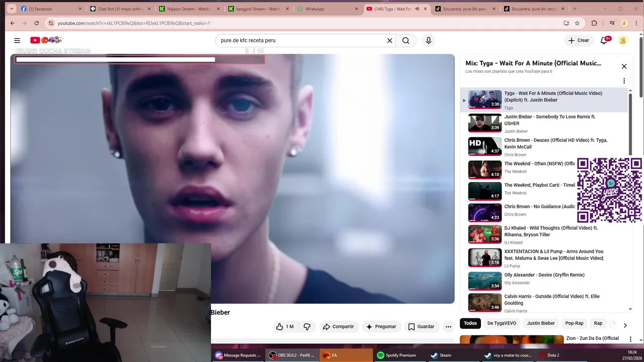Go back to the previous page
The height and width of the screenshot is (362, 644).
coord(12,23)
